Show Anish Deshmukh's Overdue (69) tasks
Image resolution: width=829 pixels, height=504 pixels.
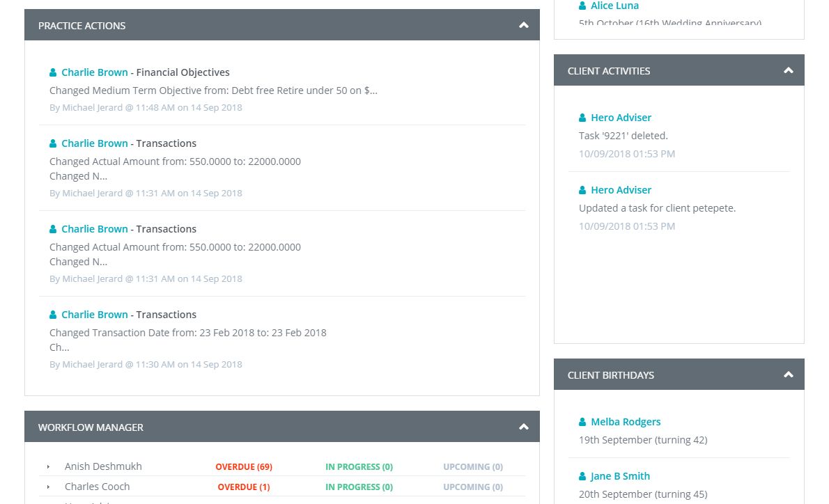click(243, 467)
